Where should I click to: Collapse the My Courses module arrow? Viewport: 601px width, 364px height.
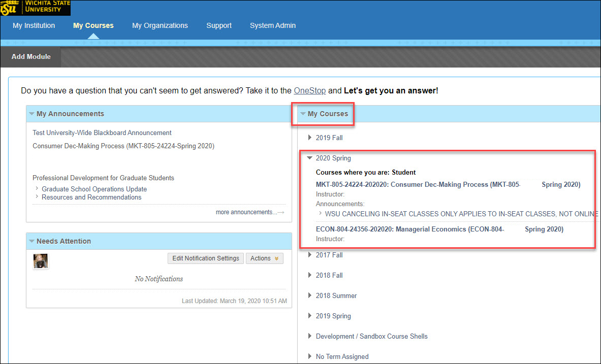[x=303, y=114]
